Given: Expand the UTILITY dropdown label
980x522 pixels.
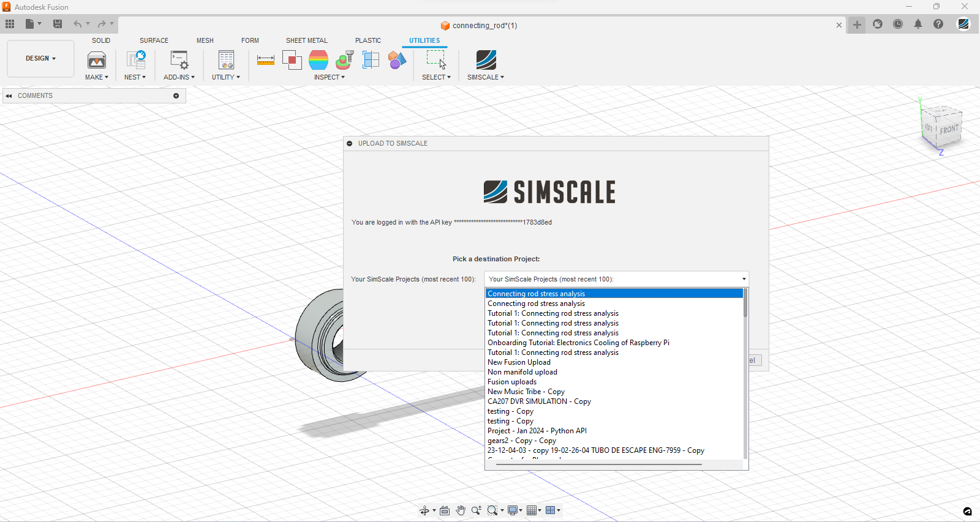Looking at the screenshot, I should (x=226, y=78).
